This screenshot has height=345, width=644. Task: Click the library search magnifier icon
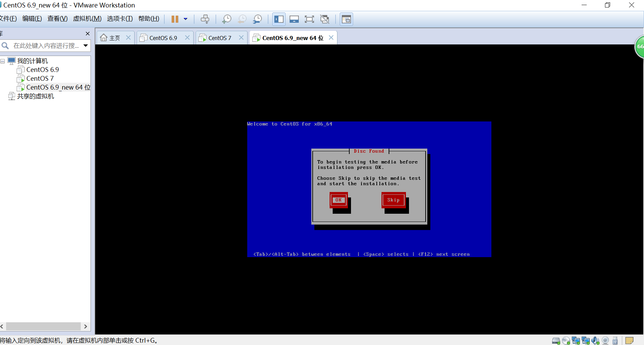point(5,45)
